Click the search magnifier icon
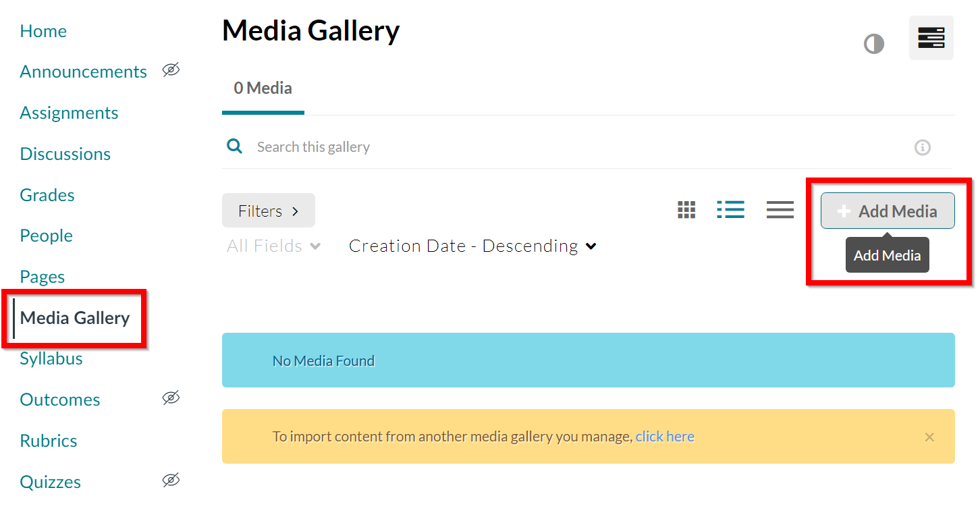 tap(235, 146)
